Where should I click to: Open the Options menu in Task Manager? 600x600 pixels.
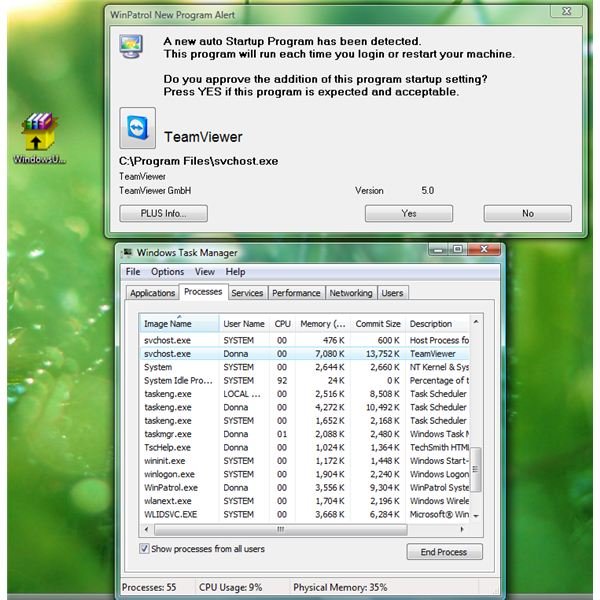click(x=168, y=272)
